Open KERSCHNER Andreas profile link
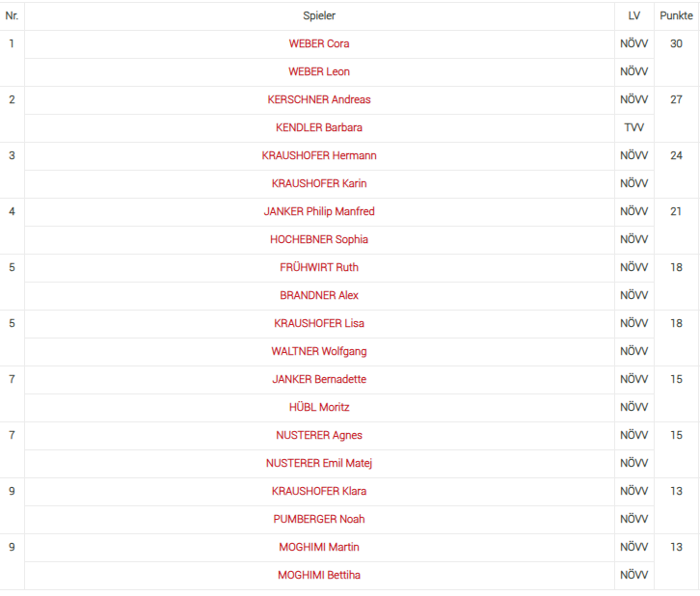 point(319,99)
